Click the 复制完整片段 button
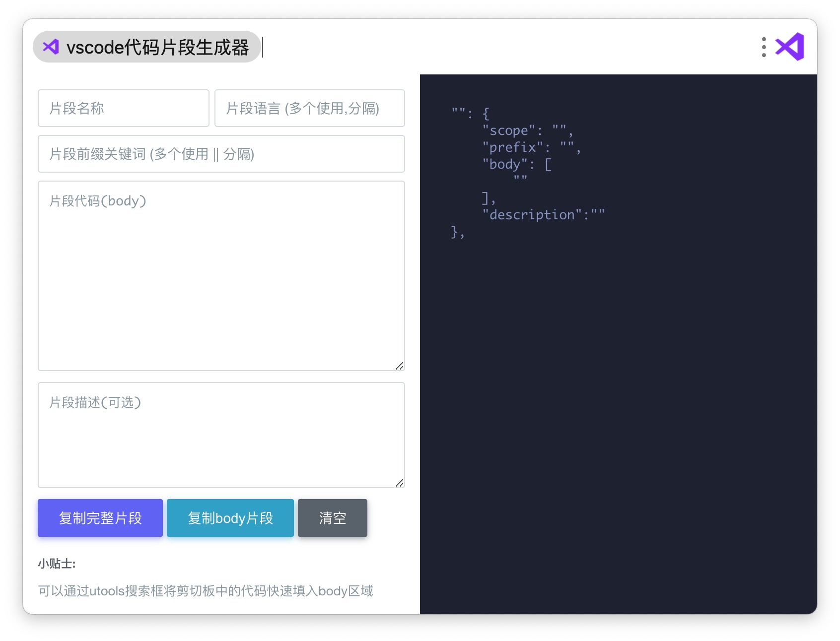This screenshot has height=641, width=840. click(100, 518)
